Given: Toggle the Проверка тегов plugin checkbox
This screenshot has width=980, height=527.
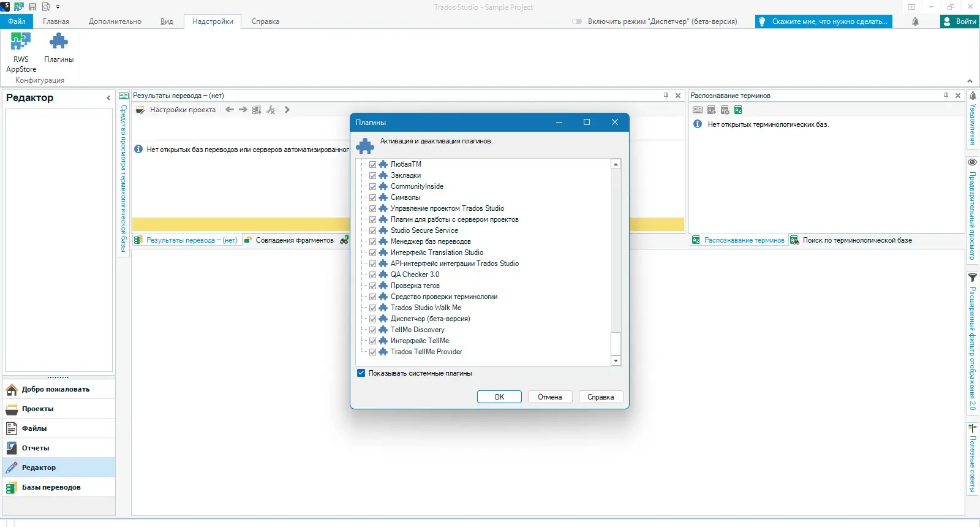Looking at the screenshot, I should pyautogui.click(x=372, y=286).
